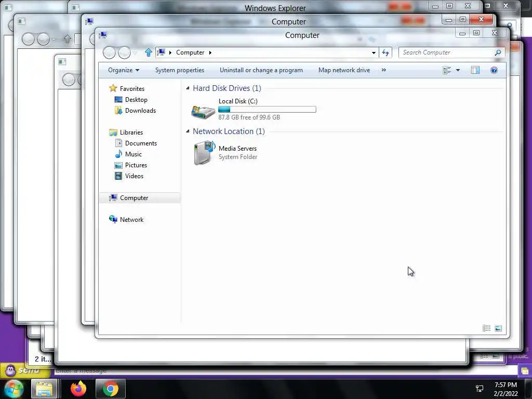Switch to details view in the status corner

pyautogui.click(x=486, y=328)
